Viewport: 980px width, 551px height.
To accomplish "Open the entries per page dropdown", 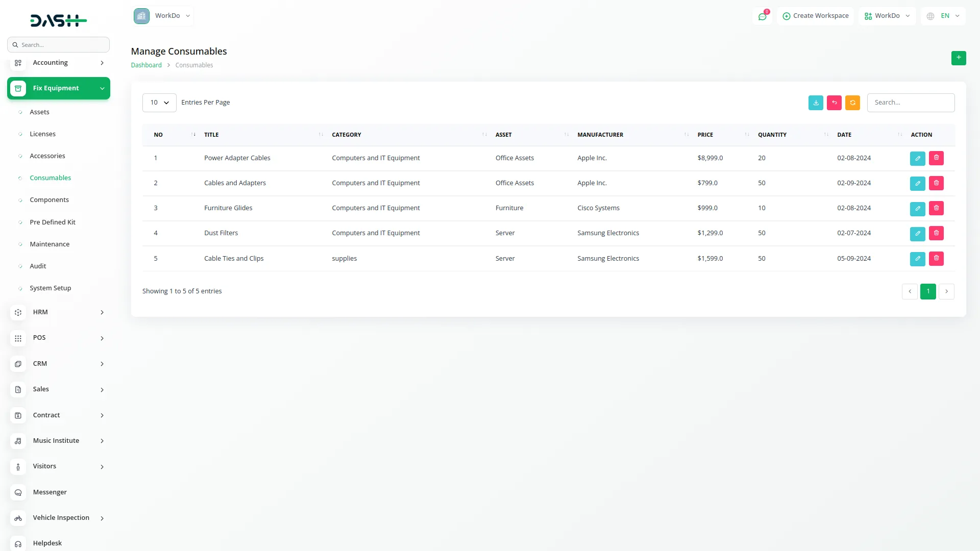I will point(159,103).
